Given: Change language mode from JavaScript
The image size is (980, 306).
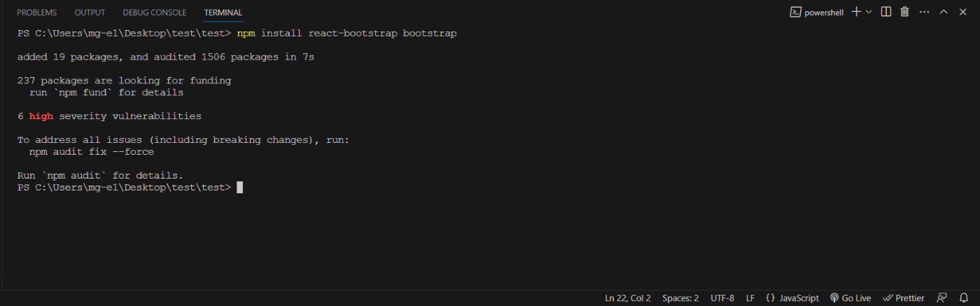Looking at the screenshot, I should 792,298.
